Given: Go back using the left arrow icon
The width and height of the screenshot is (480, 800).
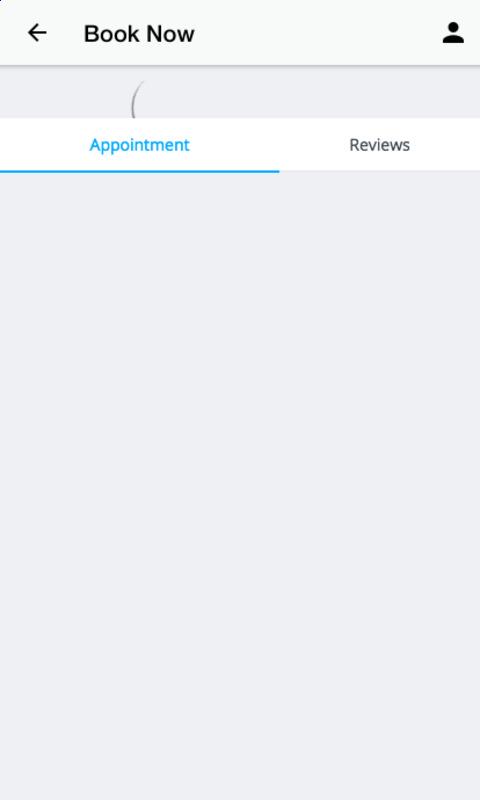Looking at the screenshot, I should pos(37,33).
